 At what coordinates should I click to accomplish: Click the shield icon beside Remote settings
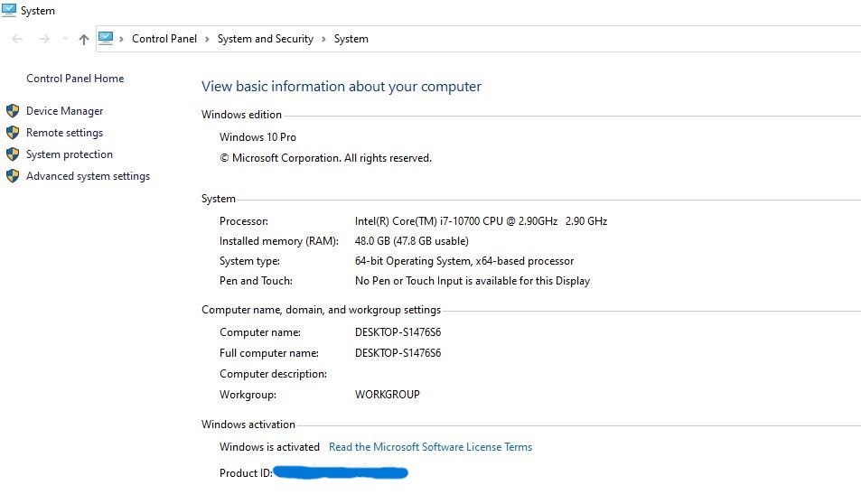click(x=13, y=133)
